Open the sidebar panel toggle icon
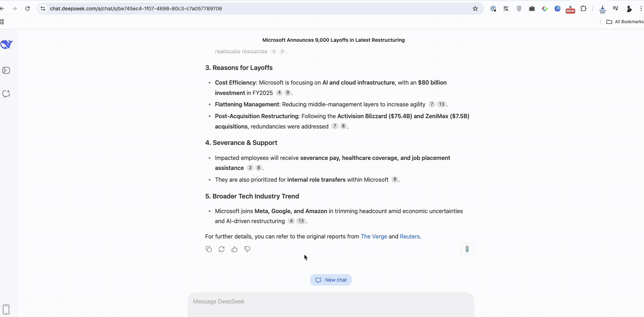Viewport: 644px width, 317px height. pyautogui.click(x=6, y=70)
